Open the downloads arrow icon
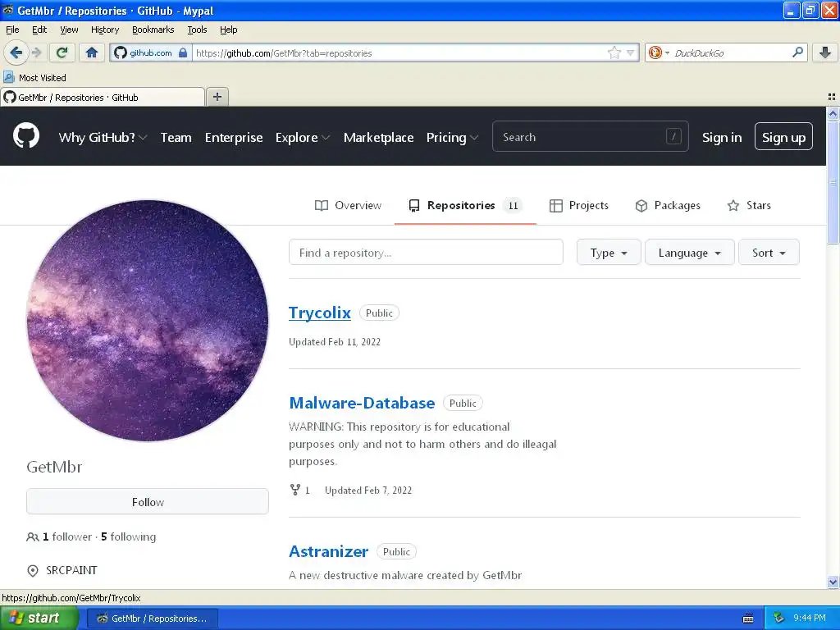Viewport: 840px width, 630px height. [825, 52]
